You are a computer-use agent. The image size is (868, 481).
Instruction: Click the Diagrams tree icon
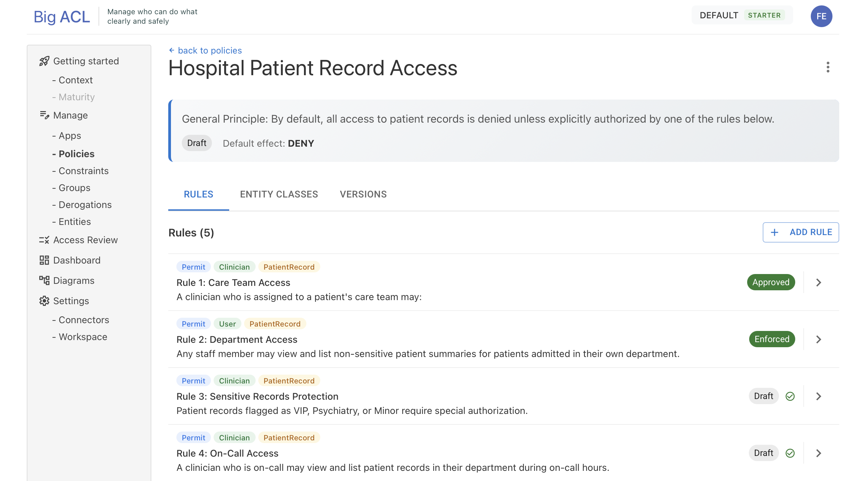44,280
